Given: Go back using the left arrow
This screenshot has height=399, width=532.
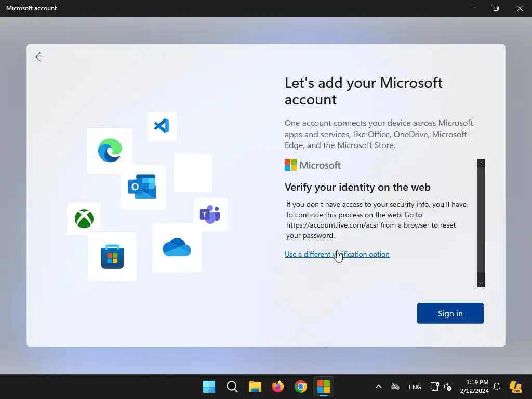Looking at the screenshot, I should click(40, 57).
